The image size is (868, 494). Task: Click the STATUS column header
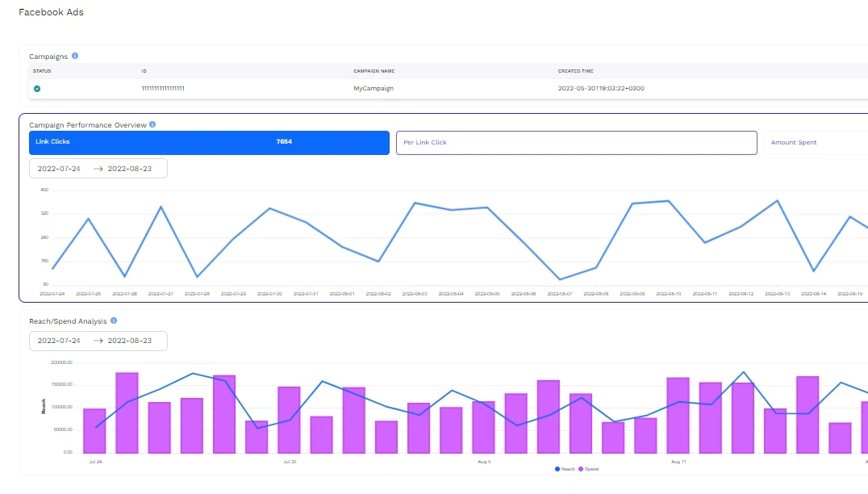(x=42, y=71)
